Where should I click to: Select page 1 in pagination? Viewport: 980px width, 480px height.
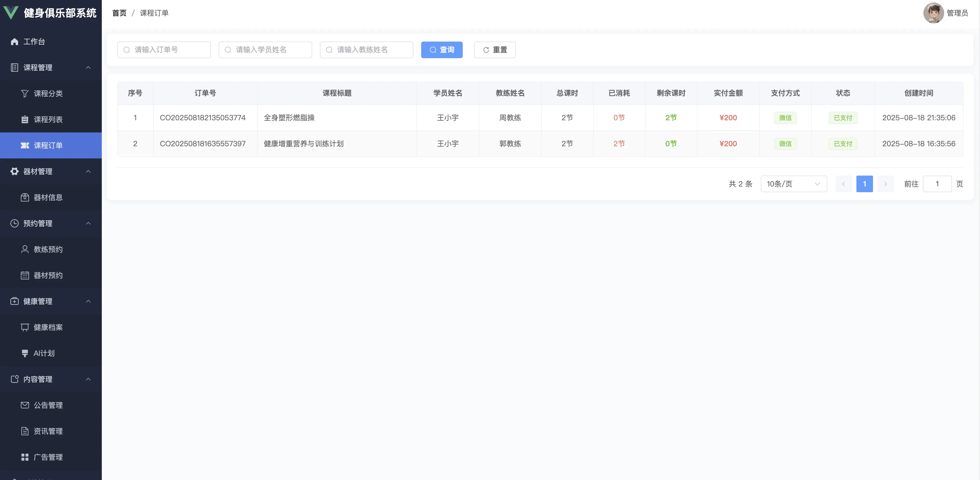point(864,184)
